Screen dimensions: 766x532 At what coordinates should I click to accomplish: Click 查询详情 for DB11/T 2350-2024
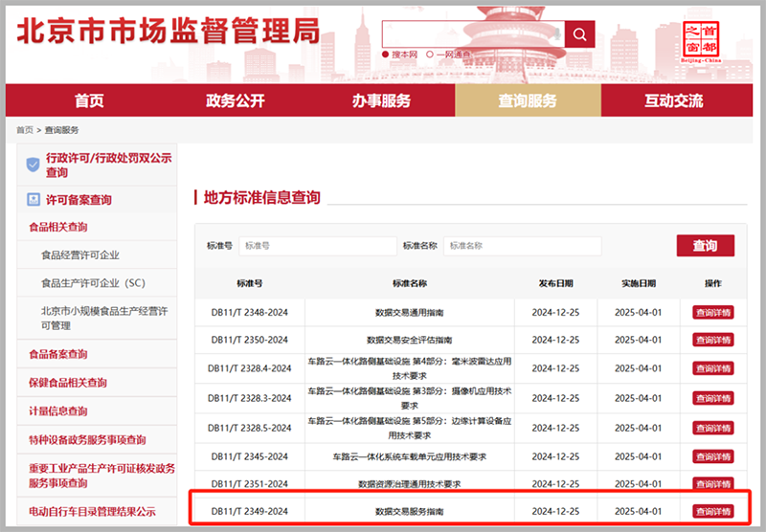712,340
